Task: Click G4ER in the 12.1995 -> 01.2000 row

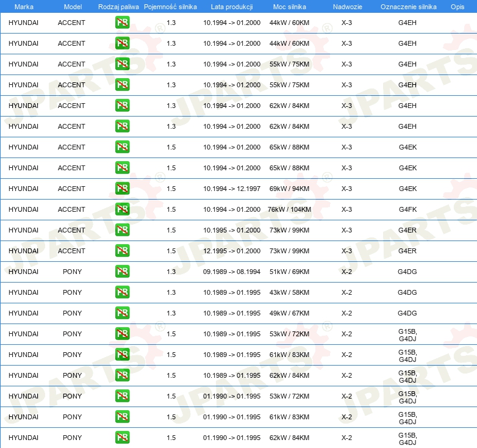Action: click(x=407, y=251)
